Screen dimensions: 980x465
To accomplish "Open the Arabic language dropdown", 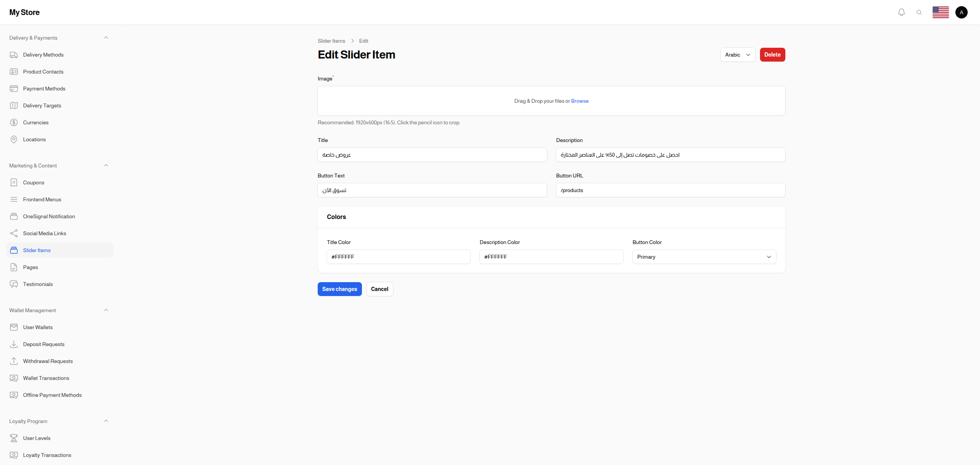I will coord(737,55).
